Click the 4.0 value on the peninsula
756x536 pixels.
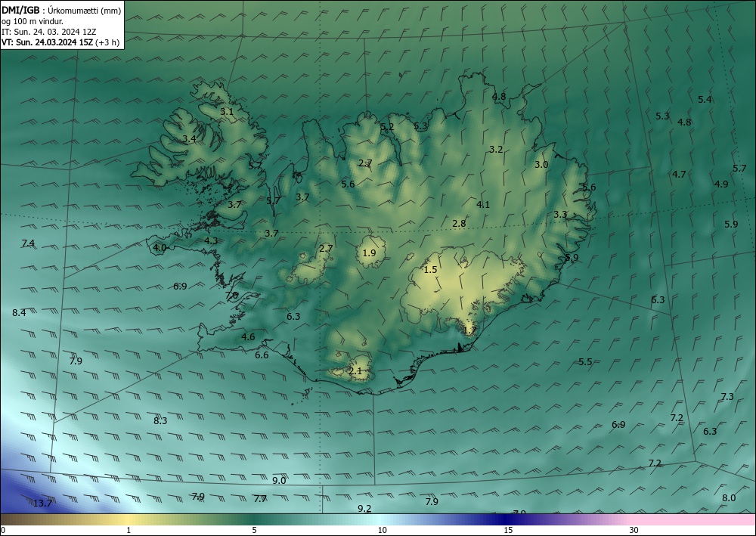[x=160, y=248]
